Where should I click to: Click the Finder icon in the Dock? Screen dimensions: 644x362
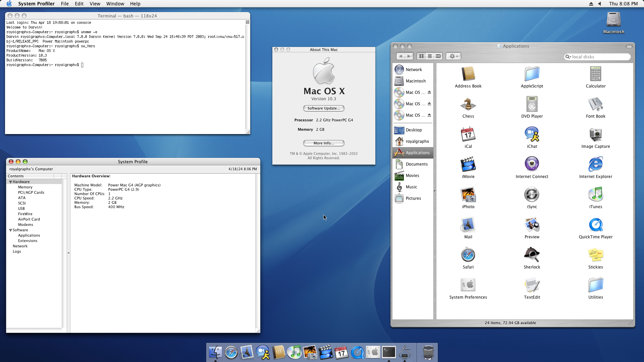coord(215,352)
